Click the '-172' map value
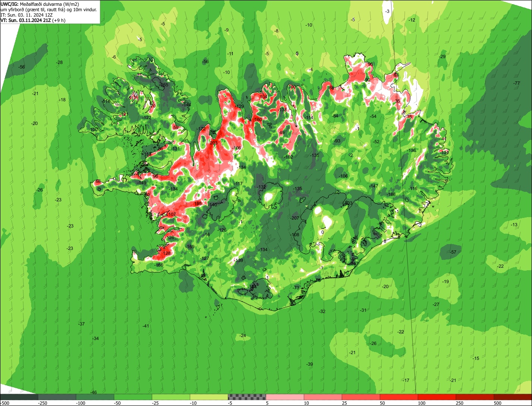Viewport: 532px width, 406px height. (202, 129)
